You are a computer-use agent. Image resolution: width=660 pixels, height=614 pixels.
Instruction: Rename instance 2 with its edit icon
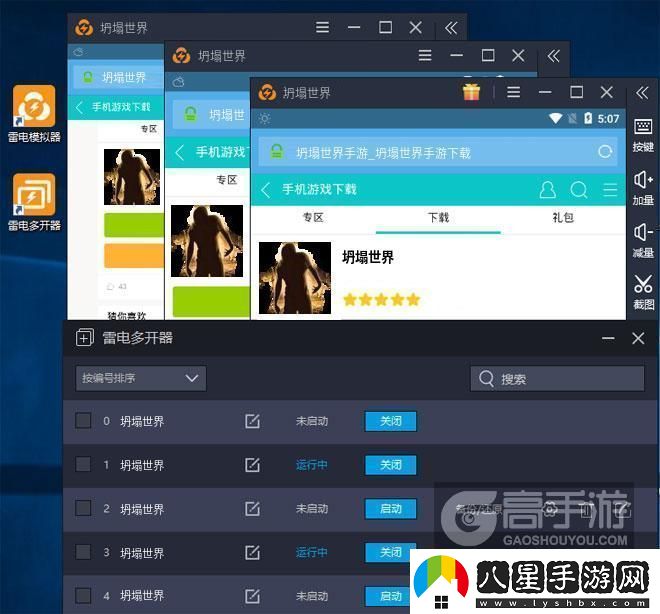(252, 509)
